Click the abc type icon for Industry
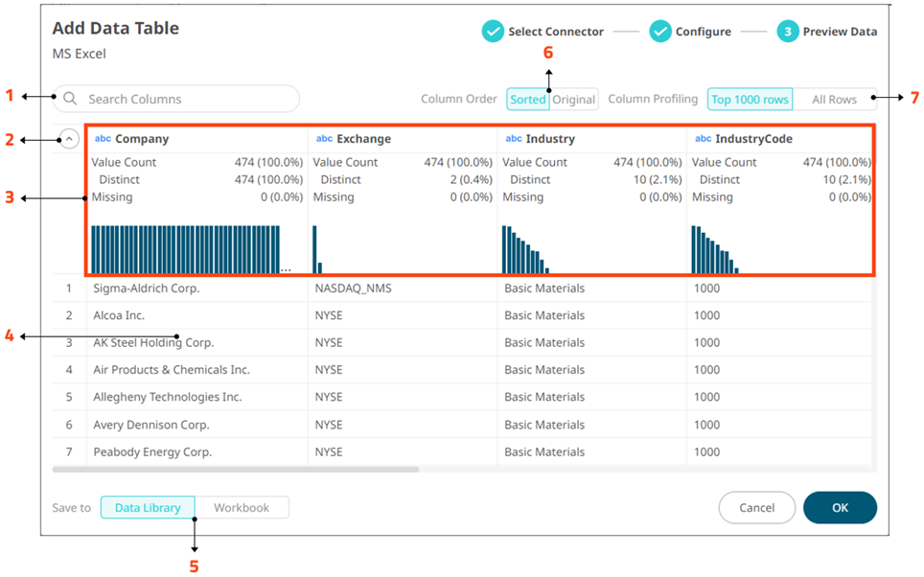The image size is (924, 577). tap(514, 139)
